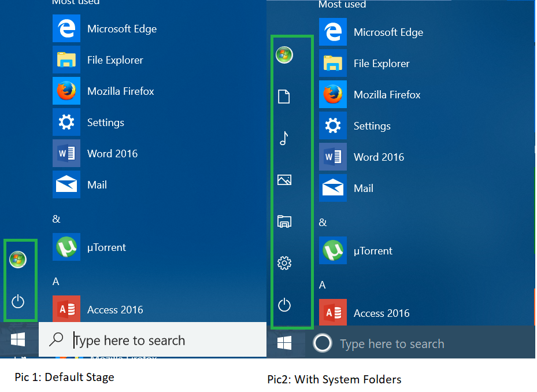Click Settings gear in Pic 2 sidebar
Screen dimensions: 537x392
[x=284, y=263]
